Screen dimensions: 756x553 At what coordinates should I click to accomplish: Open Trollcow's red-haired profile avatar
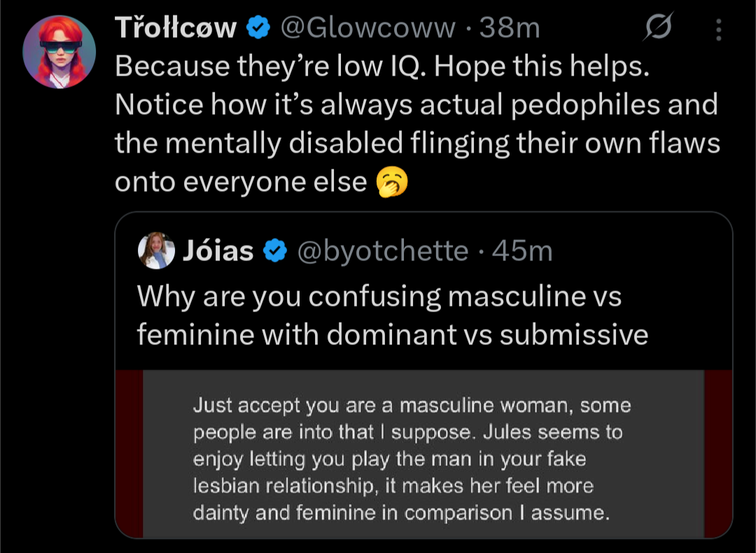[x=59, y=52]
